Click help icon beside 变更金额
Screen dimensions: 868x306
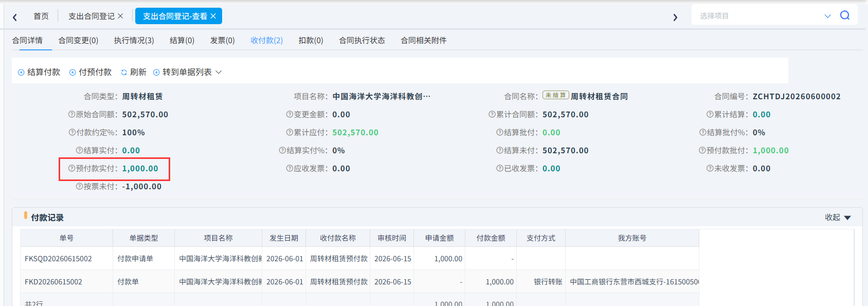[290, 115]
